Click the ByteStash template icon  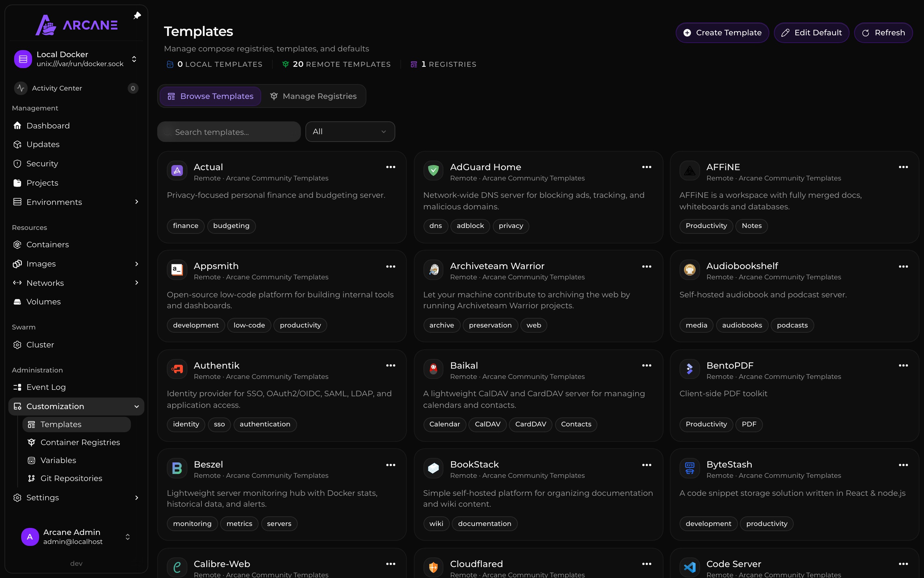pos(689,468)
